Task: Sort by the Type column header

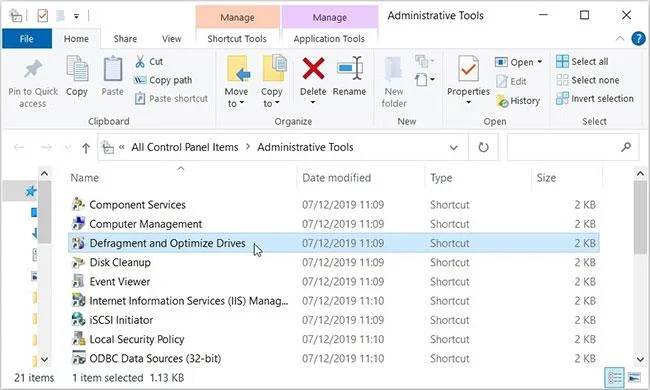Action: [x=441, y=178]
